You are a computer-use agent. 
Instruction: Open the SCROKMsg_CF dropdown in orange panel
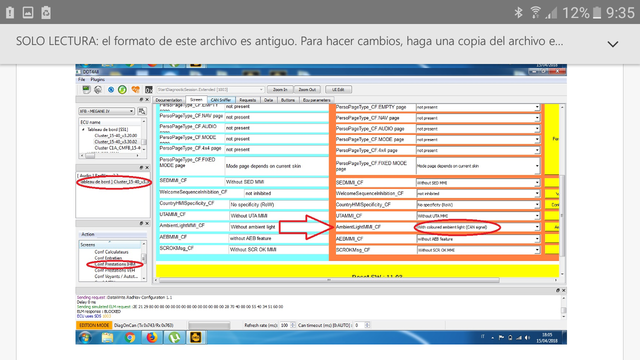[478, 250]
